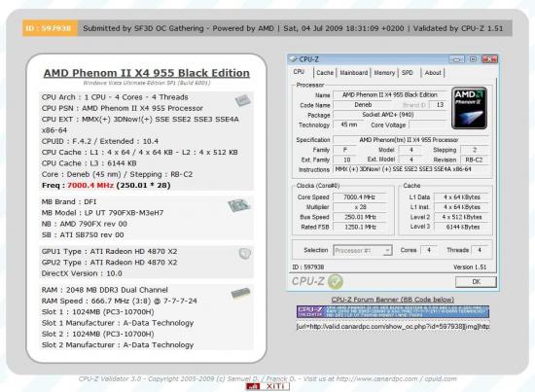Click the AMD Phenom II logo image
This screenshot has height=392, width=535.
pyautogui.click(x=469, y=108)
